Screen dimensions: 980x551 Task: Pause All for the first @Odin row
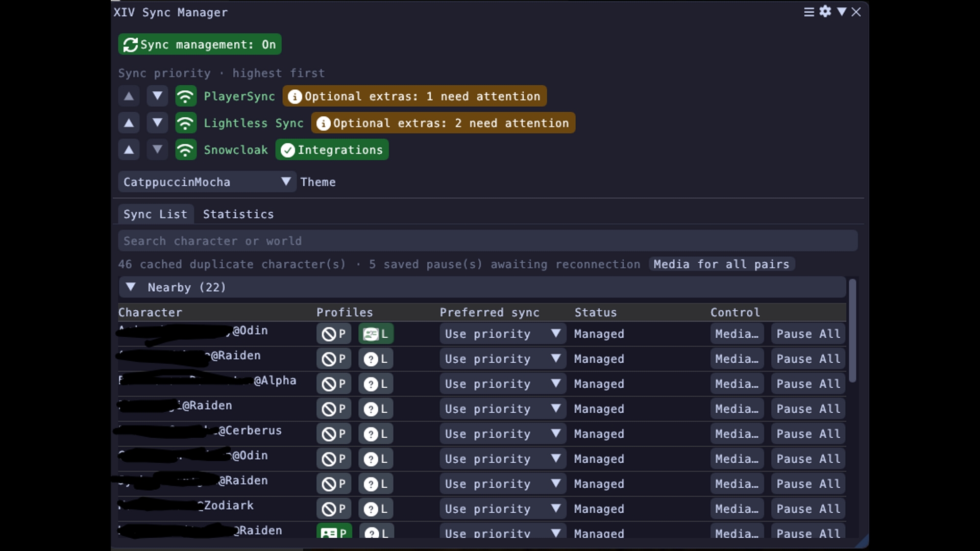808,334
